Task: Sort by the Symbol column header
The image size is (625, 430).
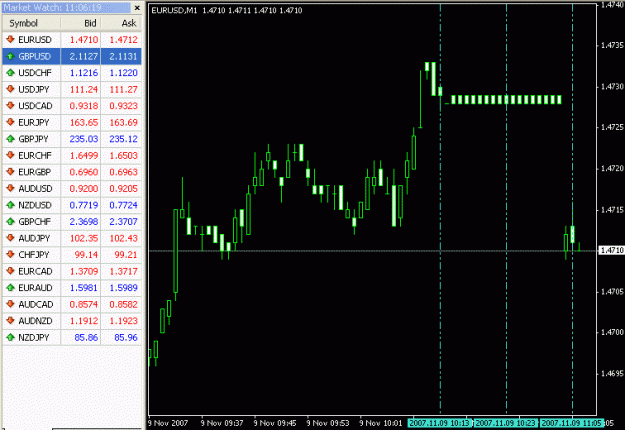Action: tap(31, 23)
